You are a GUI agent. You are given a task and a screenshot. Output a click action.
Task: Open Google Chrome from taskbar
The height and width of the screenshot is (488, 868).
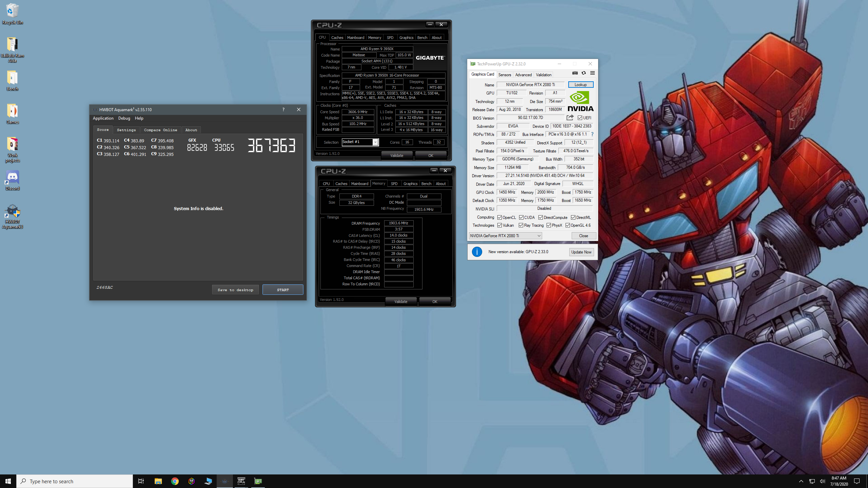click(175, 481)
